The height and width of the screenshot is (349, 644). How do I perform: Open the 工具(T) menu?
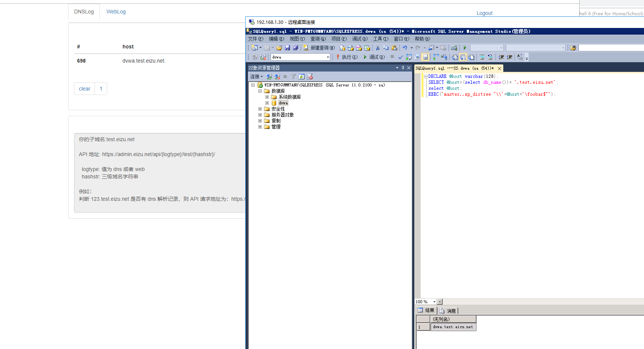tap(381, 39)
